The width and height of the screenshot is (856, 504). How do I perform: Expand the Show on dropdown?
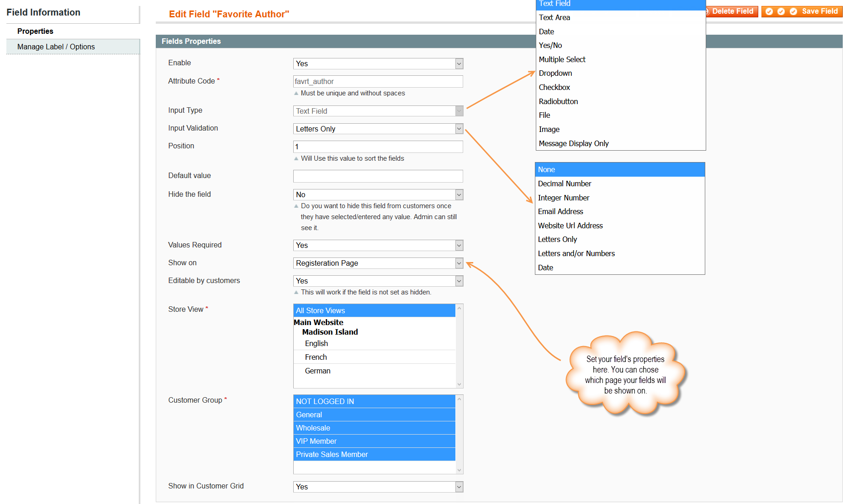click(459, 263)
